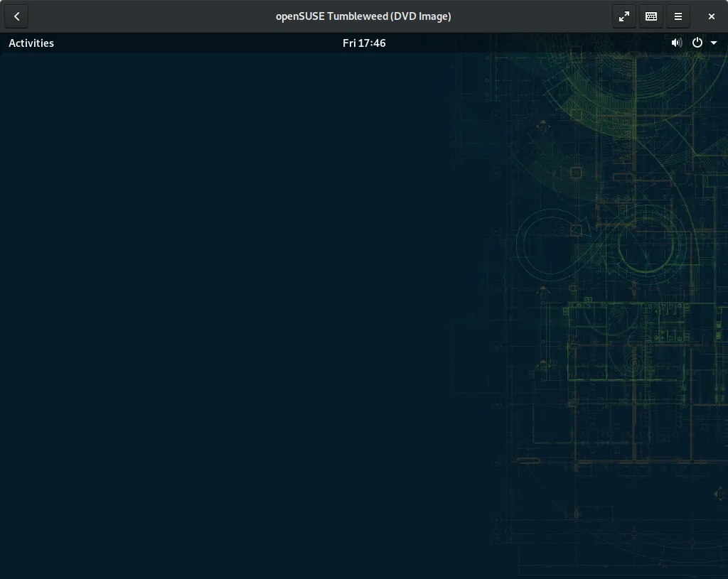Click the volume speaker icon in the top panel

pyautogui.click(x=676, y=43)
